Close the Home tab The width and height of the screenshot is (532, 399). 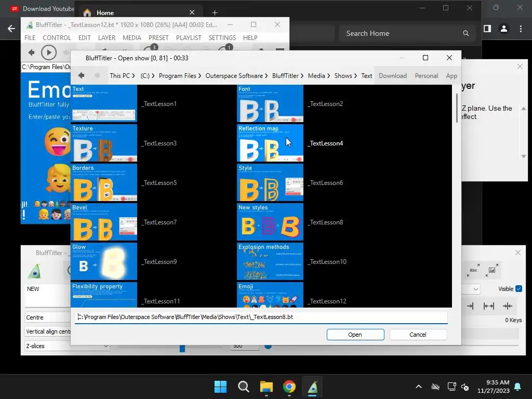[x=192, y=12]
